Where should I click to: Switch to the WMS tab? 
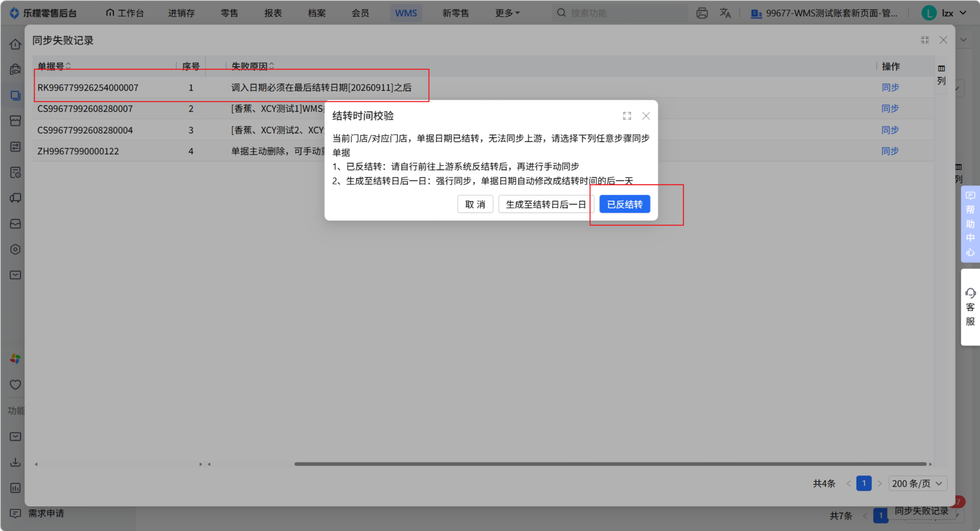tap(406, 13)
